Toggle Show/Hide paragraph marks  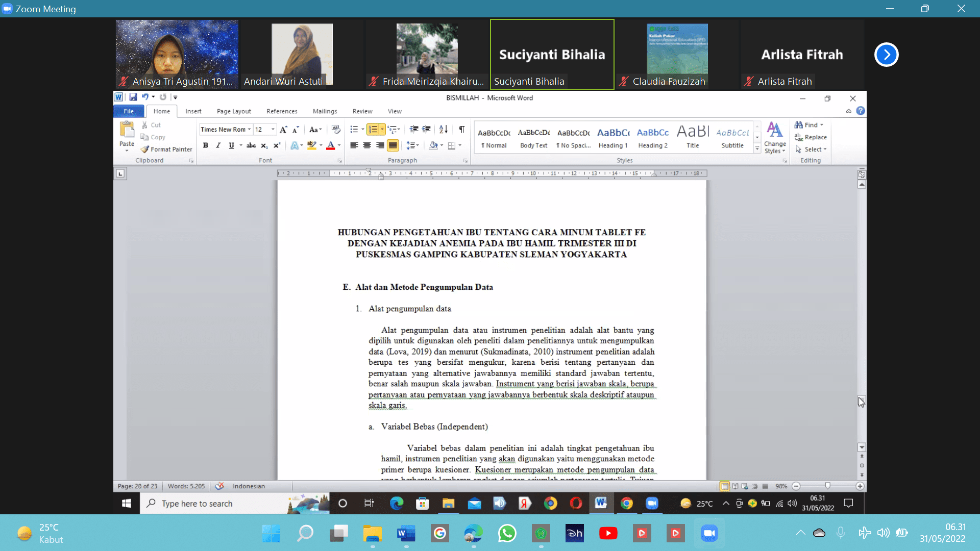462,130
